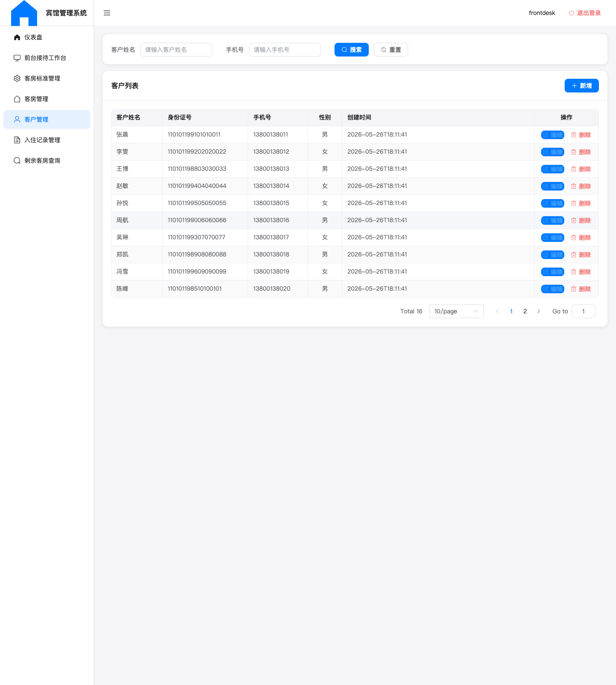The width and height of the screenshot is (616, 685).
Task: Click the blue house logo icon
Action: tap(24, 13)
